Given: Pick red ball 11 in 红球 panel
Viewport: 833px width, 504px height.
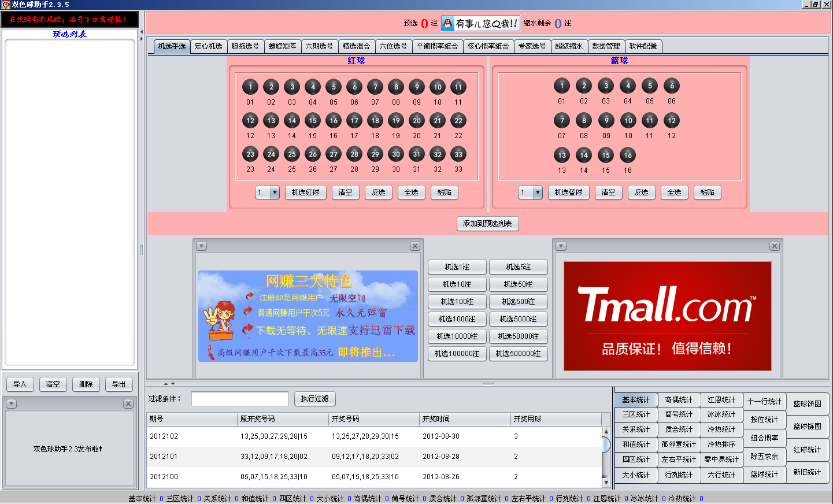Looking at the screenshot, I should 458,87.
